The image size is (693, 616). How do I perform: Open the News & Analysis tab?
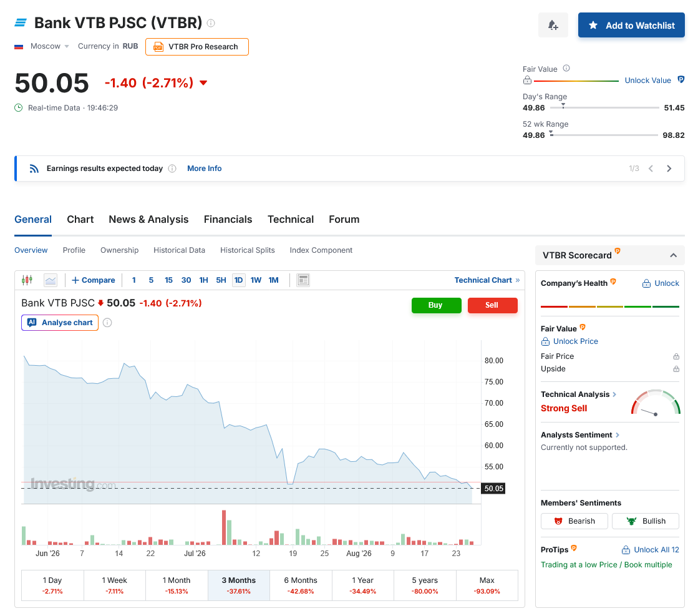coord(148,219)
